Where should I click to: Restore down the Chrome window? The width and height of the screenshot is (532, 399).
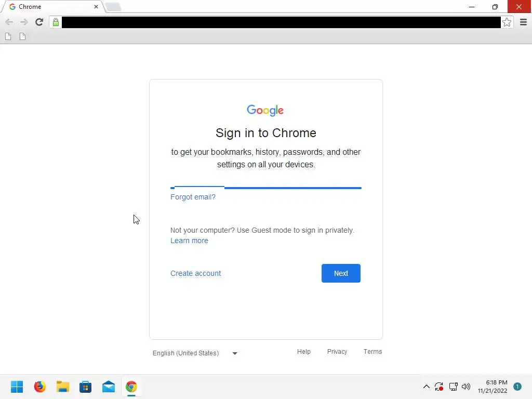point(495,7)
